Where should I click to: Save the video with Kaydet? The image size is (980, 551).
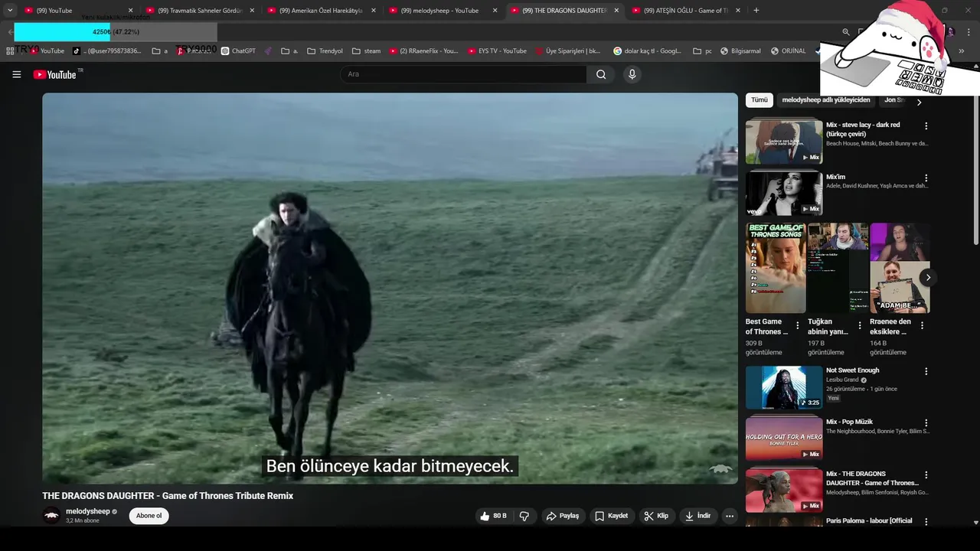[612, 516]
